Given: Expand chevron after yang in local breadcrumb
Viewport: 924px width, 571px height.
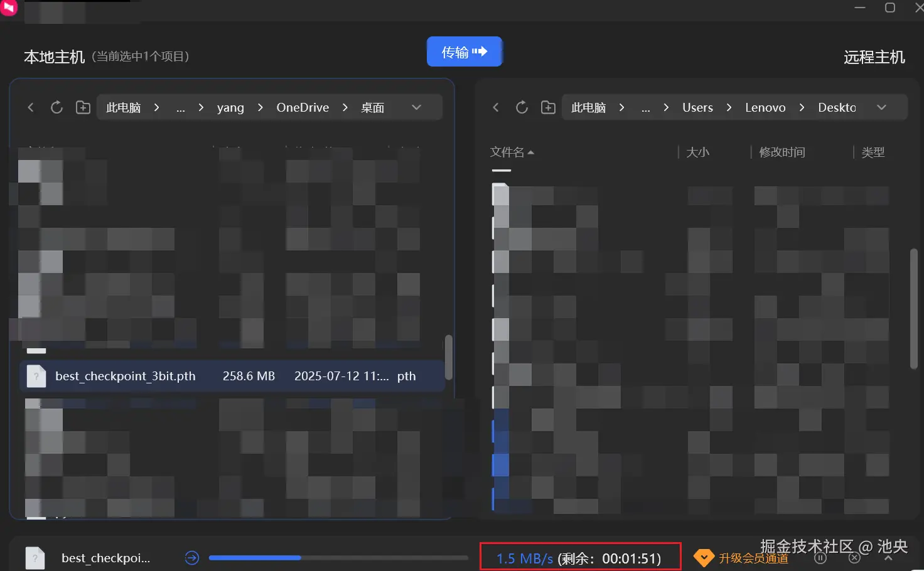Looking at the screenshot, I should click(260, 107).
